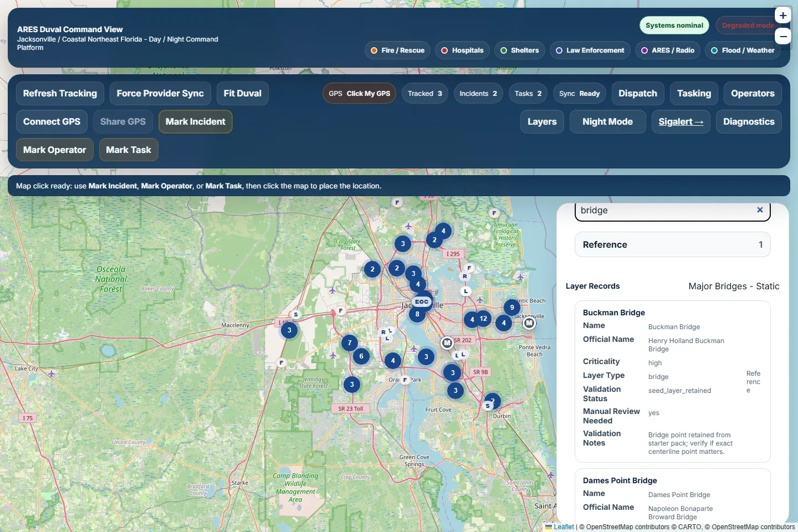Click the F marker near Timucuan Preserve

pyautogui.click(x=494, y=213)
